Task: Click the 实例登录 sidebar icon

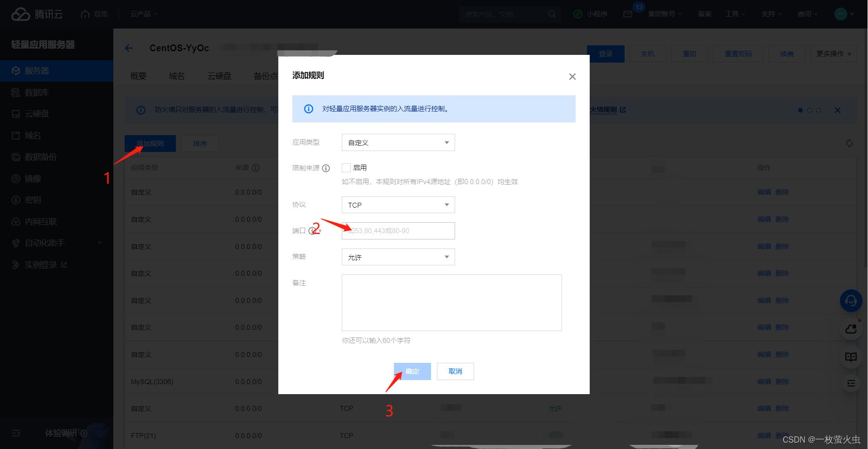Action: pos(16,265)
